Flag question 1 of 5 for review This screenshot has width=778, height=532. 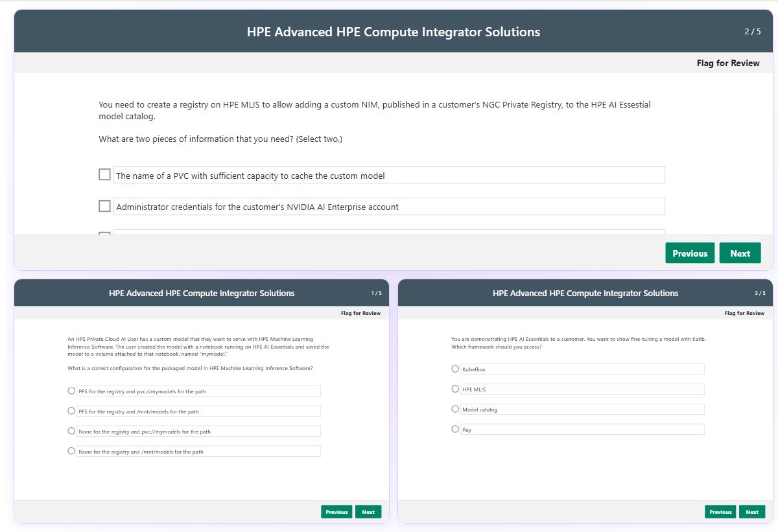361,313
